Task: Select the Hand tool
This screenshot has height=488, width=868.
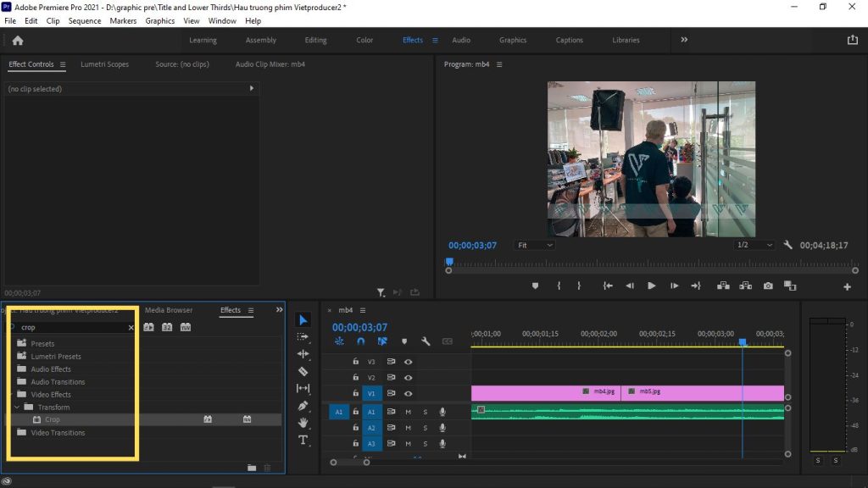Action: pyautogui.click(x=304, y=423)
